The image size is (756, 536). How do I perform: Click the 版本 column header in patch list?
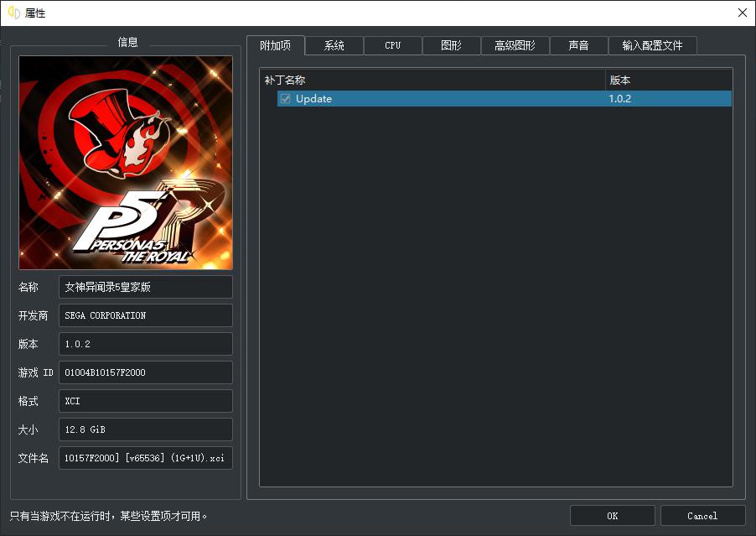[x=669, y=80]
